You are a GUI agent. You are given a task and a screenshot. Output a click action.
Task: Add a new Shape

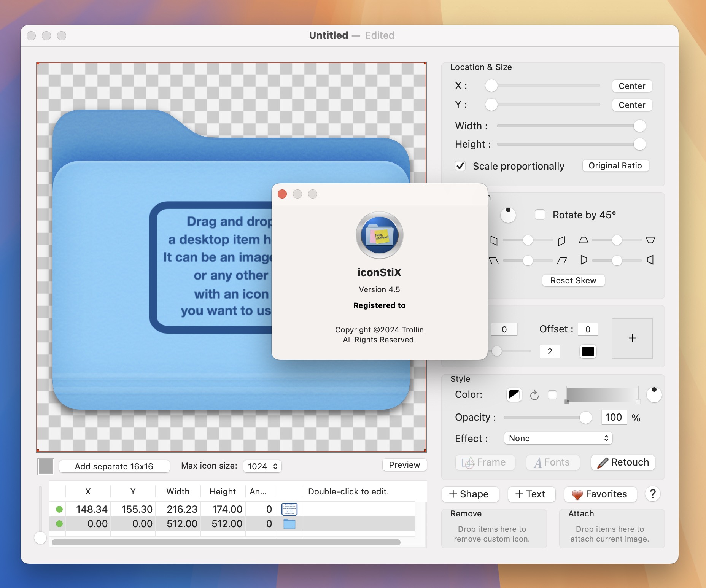pos(470,494)
